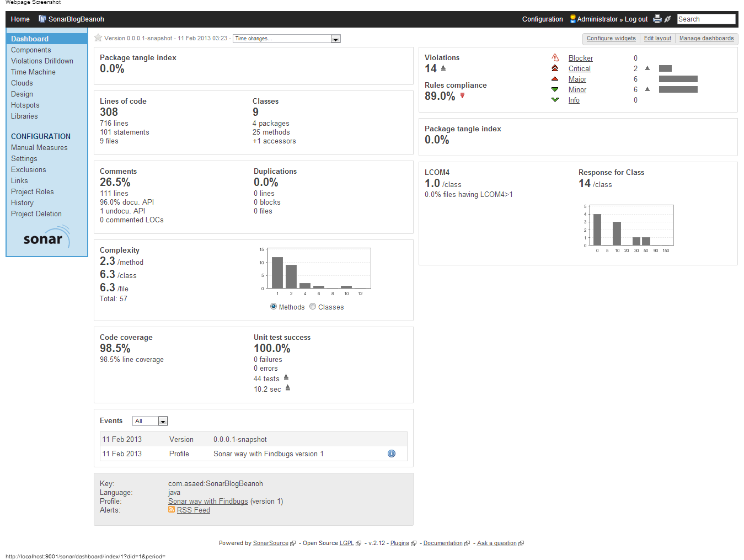The image size is (744, 560).
Task: Click external link icon after LGPL
Action: click(358, 543)
